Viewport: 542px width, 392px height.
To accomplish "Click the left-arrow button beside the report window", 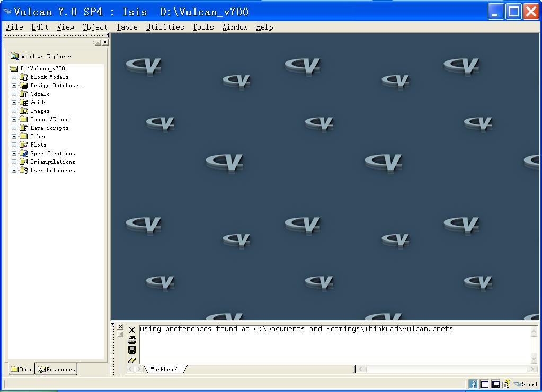I will point(120,334).
